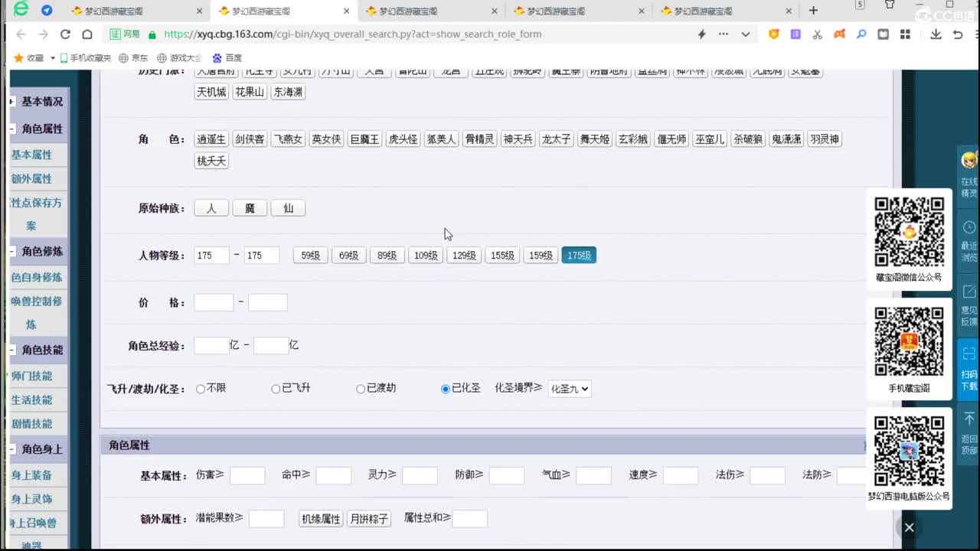Click the orange shield extension icon

[x=774, y=34]
